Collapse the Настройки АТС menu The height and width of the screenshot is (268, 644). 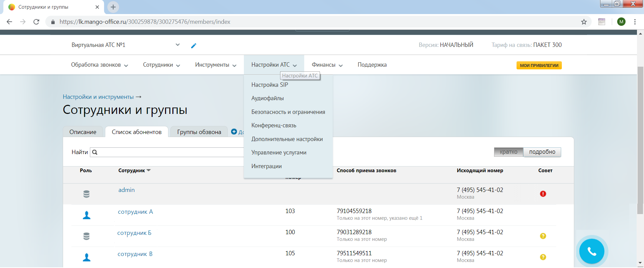coord(274,65)
